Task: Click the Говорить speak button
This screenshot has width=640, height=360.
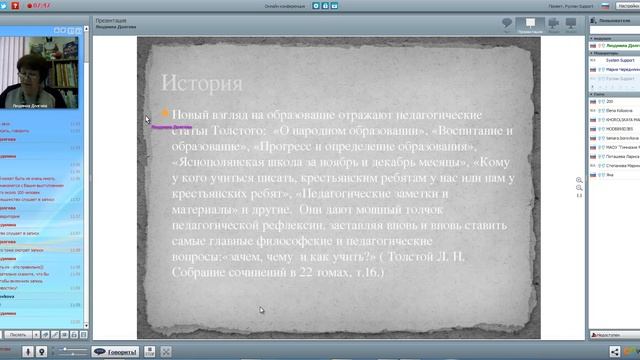Action: [x=115, y=351]
